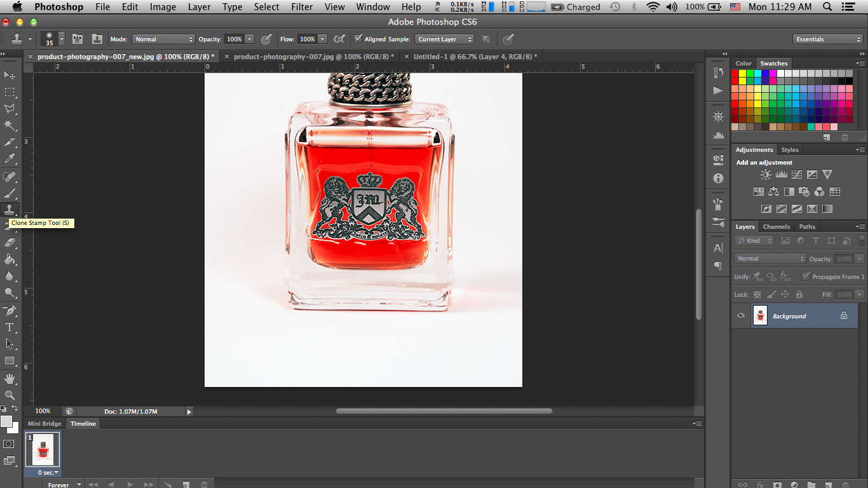Screen dimensions: 868x488
Task: Select the Path Selection tool
Action: pyautogui.click(x=10, y=344)
